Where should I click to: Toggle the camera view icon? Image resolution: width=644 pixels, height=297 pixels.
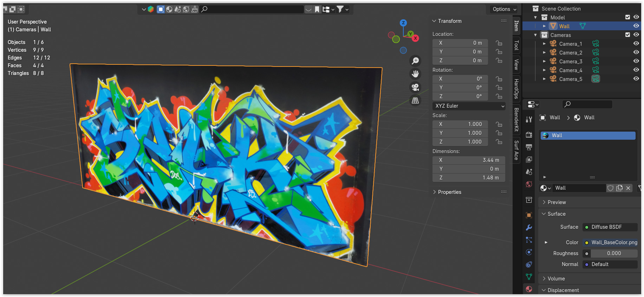pos(415,87)
